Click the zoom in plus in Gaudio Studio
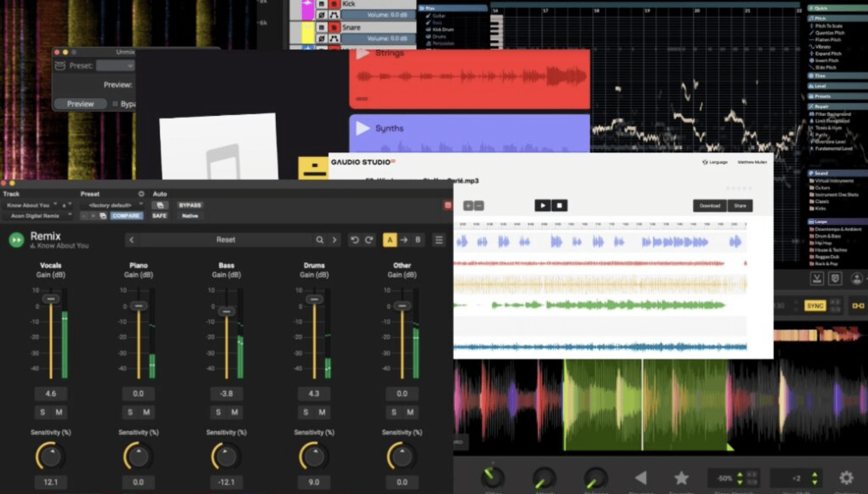868x494 pixels. (x=468, y=206)
